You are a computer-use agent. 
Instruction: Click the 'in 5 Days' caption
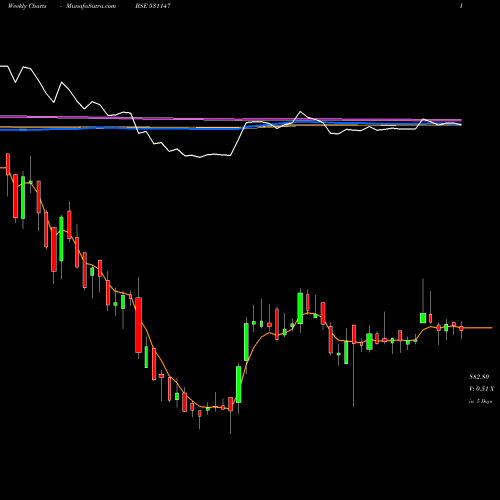pos(480,401)
